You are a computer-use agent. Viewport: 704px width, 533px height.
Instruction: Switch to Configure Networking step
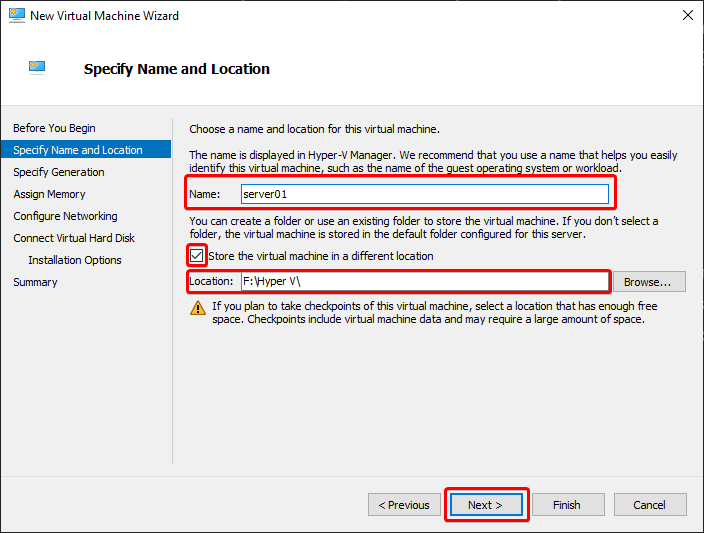[x=66, y=216]
